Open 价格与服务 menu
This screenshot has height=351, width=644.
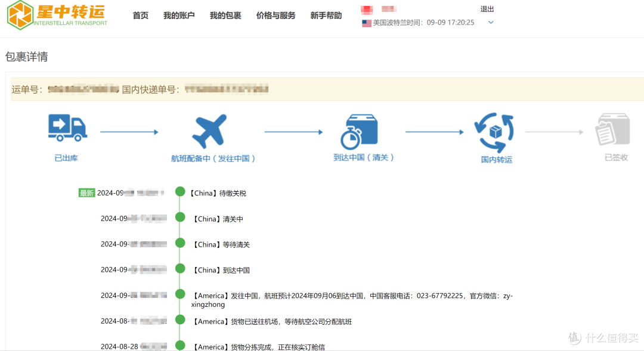(x=275, y=15)
